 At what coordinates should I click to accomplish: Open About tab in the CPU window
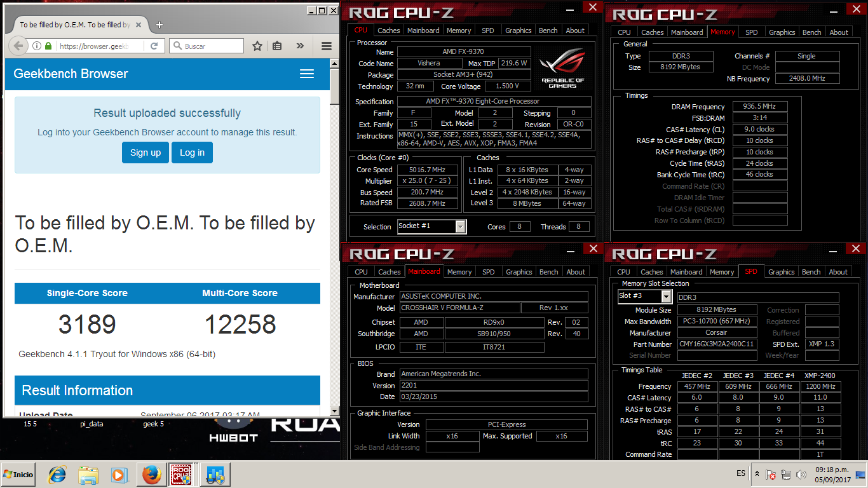click(575, 30)
